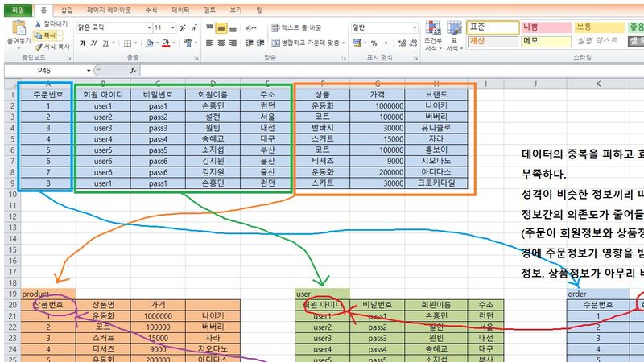Increase font size with the large 가 icon
644x362 pixels.
point(183,27)
